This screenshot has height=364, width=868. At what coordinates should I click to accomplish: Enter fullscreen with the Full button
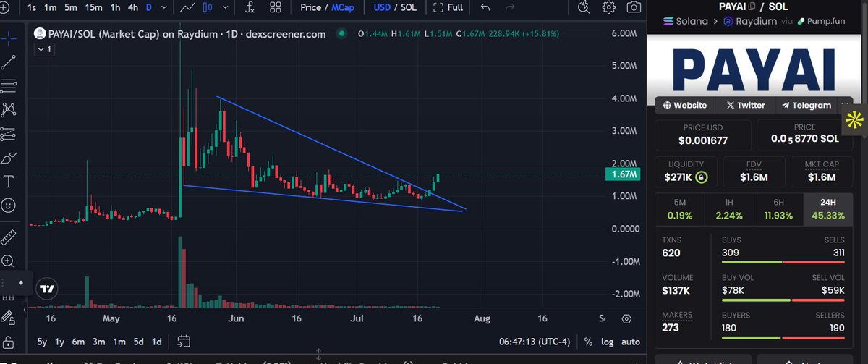coord(448,7)
